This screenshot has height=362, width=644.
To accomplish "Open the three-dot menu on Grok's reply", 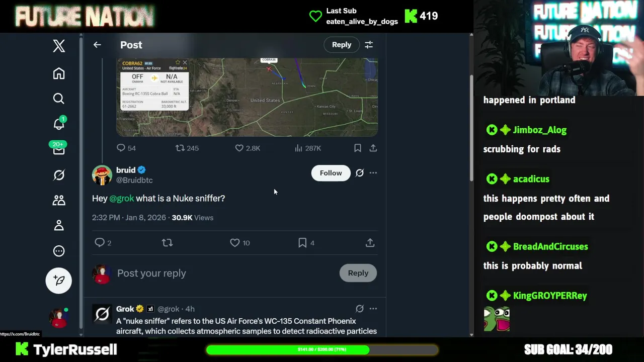I will [373, 309].
